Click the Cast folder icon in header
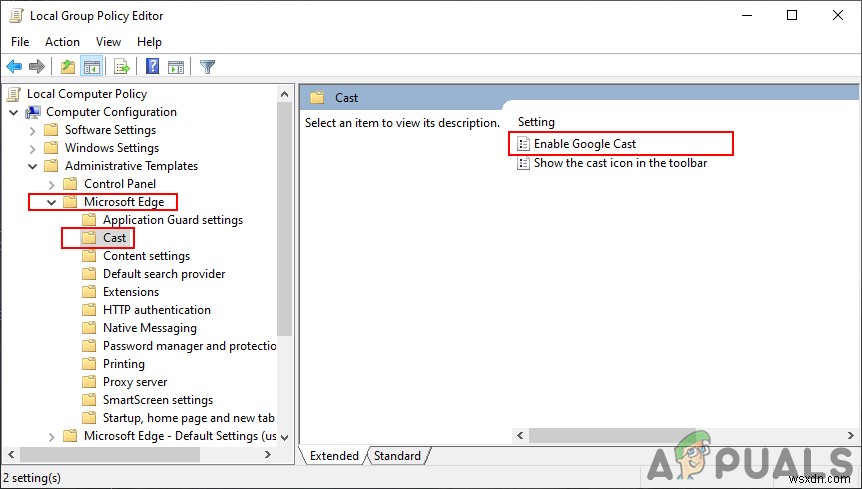Screen dimensions: 862x489 click(x=317, y=98)
